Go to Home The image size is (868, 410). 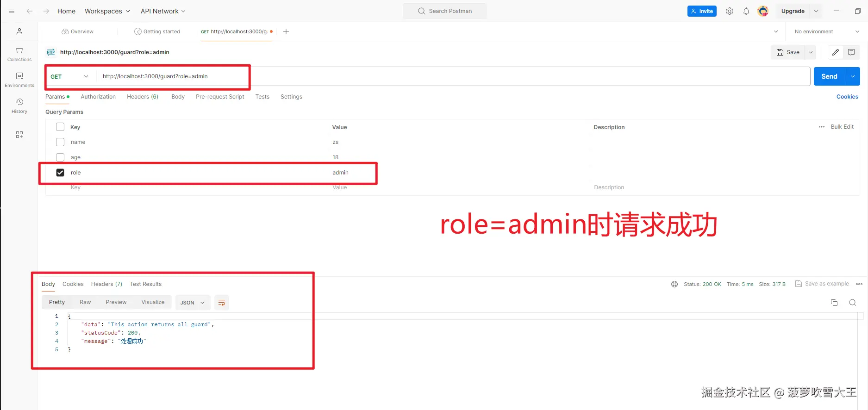pyautogui.click(x=66, y=11)
